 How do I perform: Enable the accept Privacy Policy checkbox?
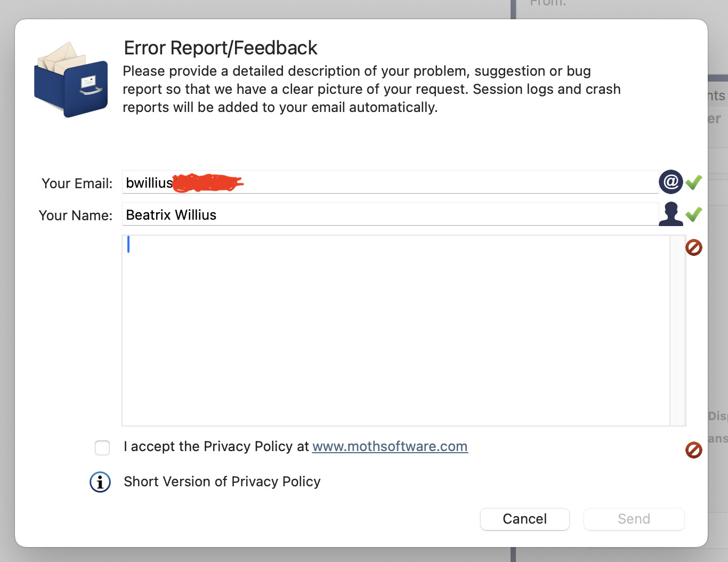pyautogui.click(x=102, y=448)
